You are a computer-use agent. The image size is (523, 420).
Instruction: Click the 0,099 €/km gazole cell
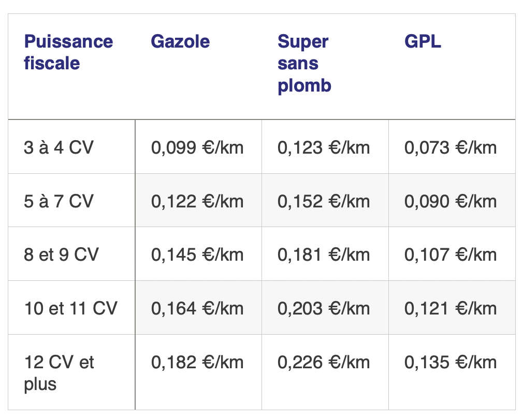click(197, 147)
